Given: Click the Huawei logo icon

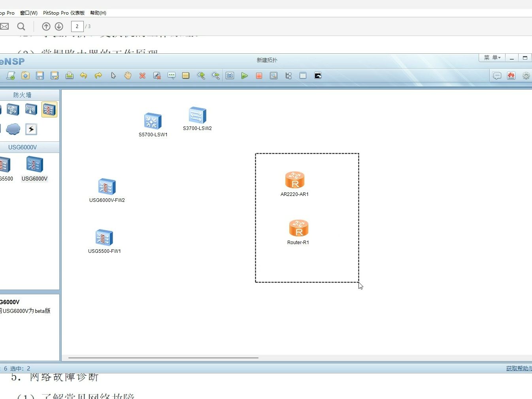Looking at the screenshot, I should click(x=511, y=75).
